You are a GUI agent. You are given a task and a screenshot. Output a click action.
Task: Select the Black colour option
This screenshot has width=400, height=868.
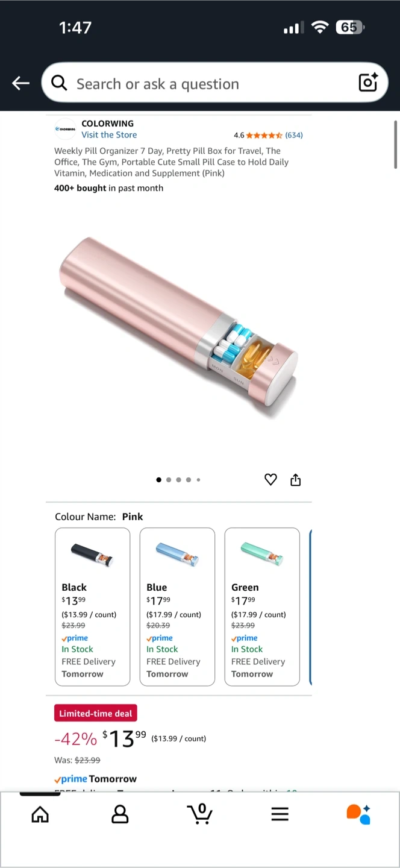pyautogui.click(x=92, y=606)
